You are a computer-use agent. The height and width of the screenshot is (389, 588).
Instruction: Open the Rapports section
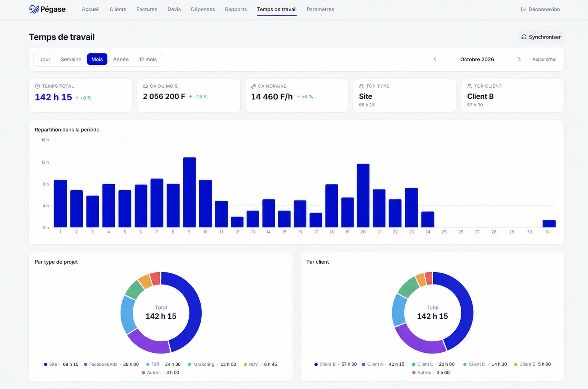(236, 9)
